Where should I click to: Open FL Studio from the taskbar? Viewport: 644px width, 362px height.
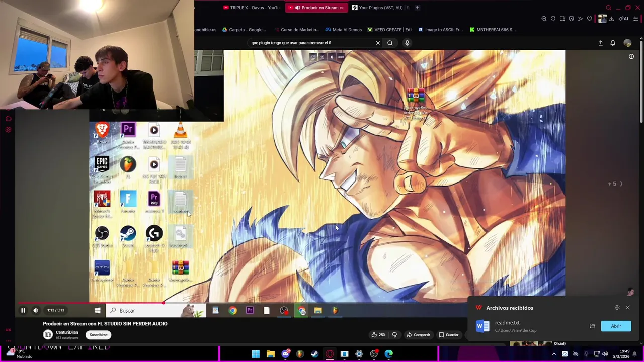click(x=300, y=354)
